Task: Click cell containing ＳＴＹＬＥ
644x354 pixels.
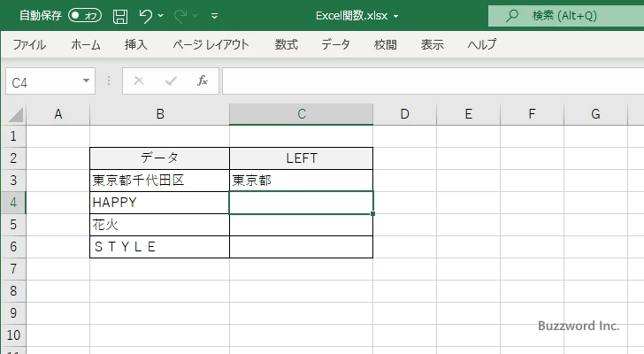Action: [160, 247]
